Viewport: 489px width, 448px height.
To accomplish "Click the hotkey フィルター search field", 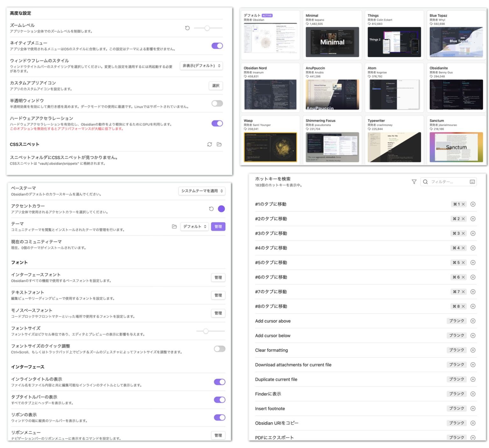I will (449, 182).
